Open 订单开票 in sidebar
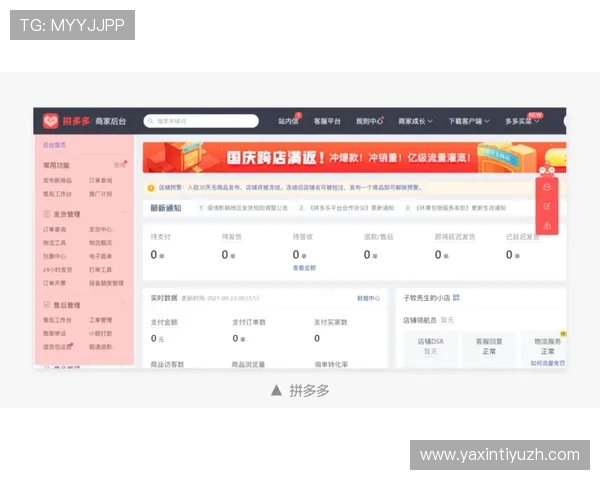 [54, 283]
